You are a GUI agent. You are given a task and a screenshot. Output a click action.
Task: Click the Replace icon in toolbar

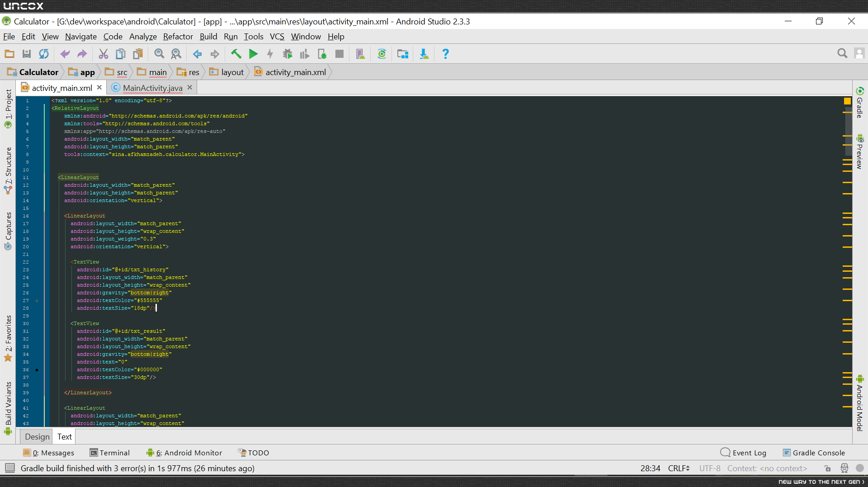176,54
